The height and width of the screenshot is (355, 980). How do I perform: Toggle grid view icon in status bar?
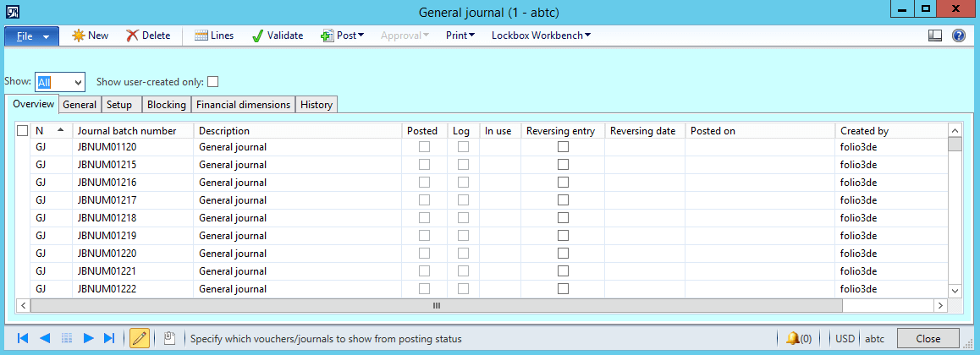[x=67, y=338]
